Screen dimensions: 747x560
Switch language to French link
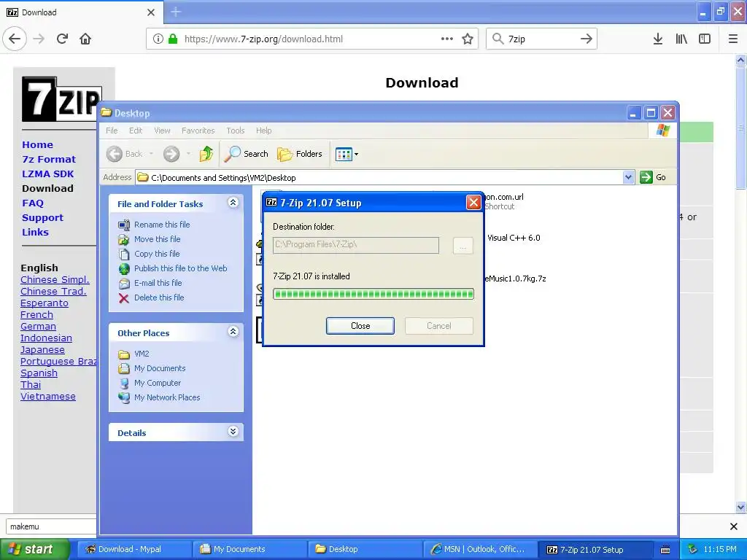36,315
